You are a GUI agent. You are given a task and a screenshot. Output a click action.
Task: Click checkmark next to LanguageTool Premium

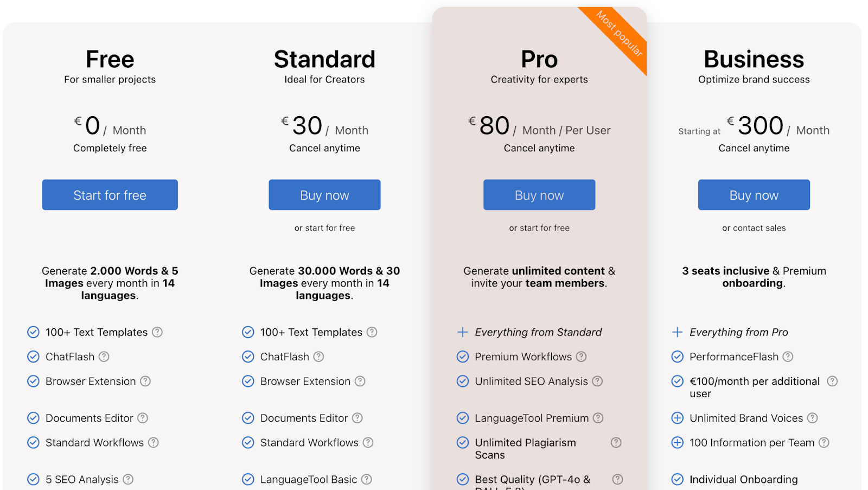pyautogui.click(x=463, y=418)
